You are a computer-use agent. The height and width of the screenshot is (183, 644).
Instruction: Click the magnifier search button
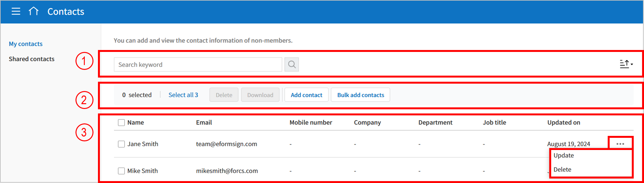click(x=292, y=64)
